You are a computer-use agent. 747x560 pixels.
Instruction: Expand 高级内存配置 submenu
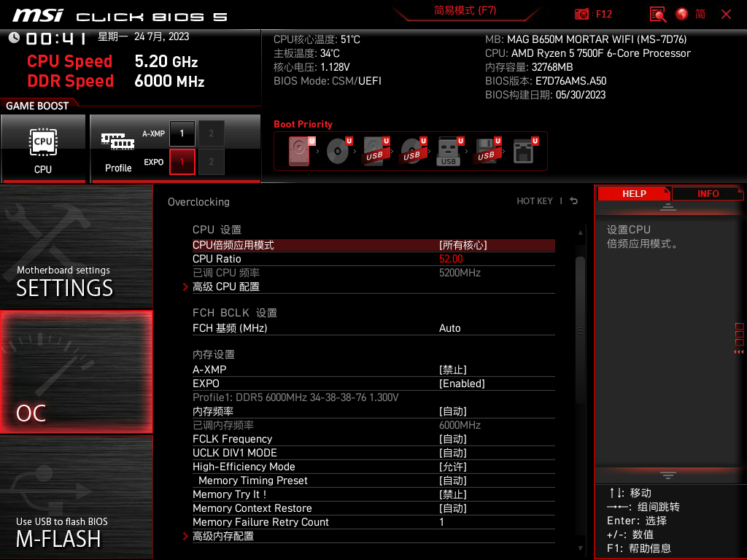pos(223,536)
